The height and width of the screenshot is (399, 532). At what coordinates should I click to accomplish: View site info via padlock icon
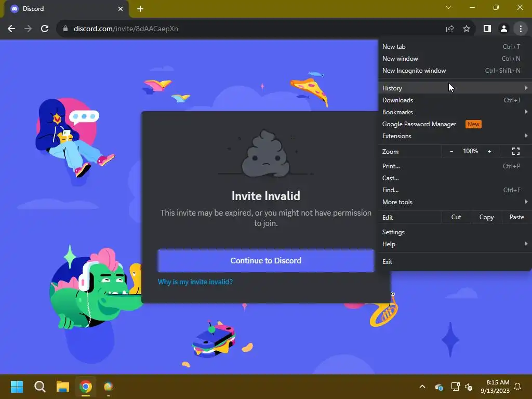(x=65, y=29)
